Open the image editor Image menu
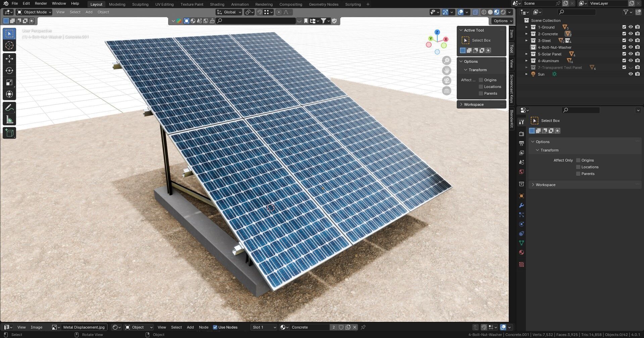Screen dimensions: 644x338 coord(37,327)
